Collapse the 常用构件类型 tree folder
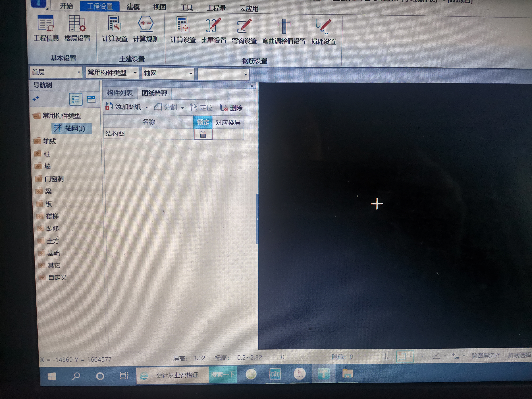532x399 pixels. [x=36, y=116]
